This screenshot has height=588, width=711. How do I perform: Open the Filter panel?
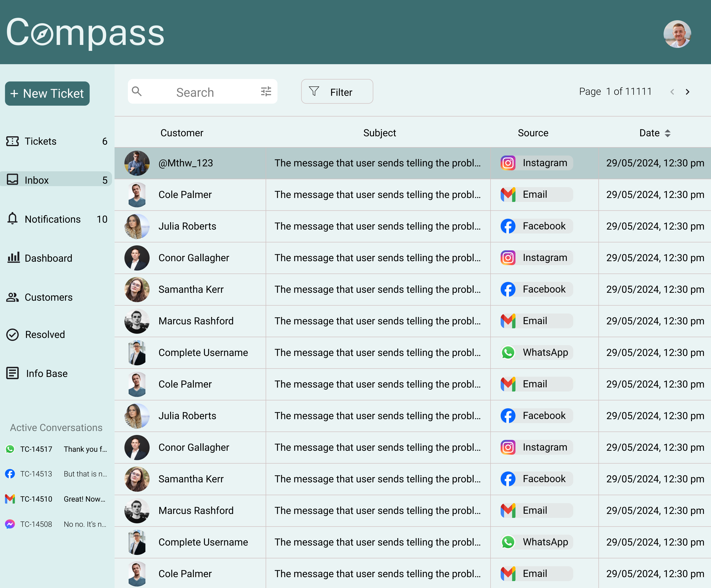(x=337, y=91)
